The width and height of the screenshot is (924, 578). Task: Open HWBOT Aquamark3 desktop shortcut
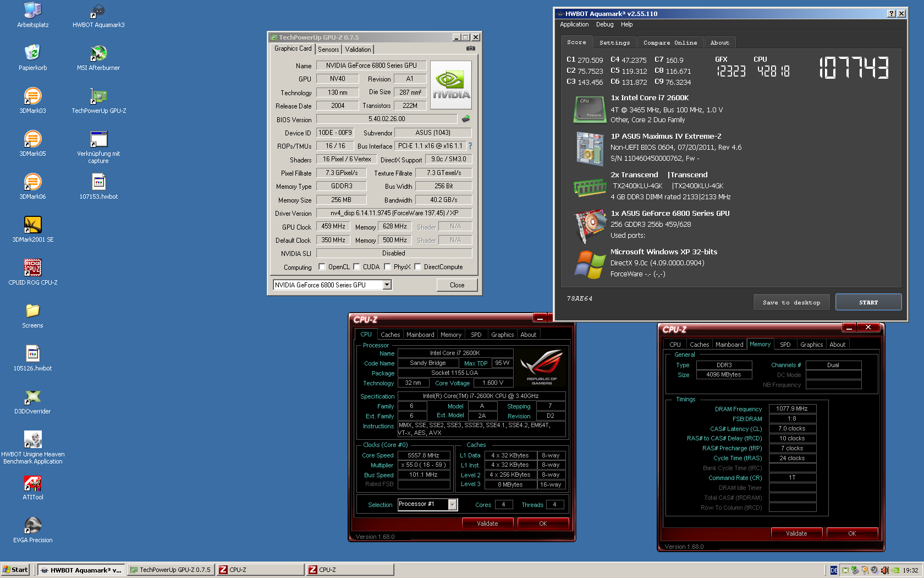[x=98, y=15]
